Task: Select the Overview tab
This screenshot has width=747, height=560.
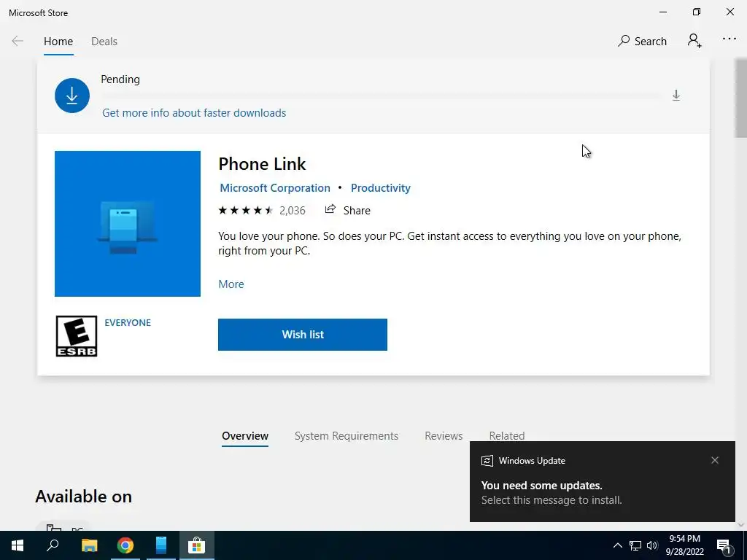Action: click(x=245, y=436)
